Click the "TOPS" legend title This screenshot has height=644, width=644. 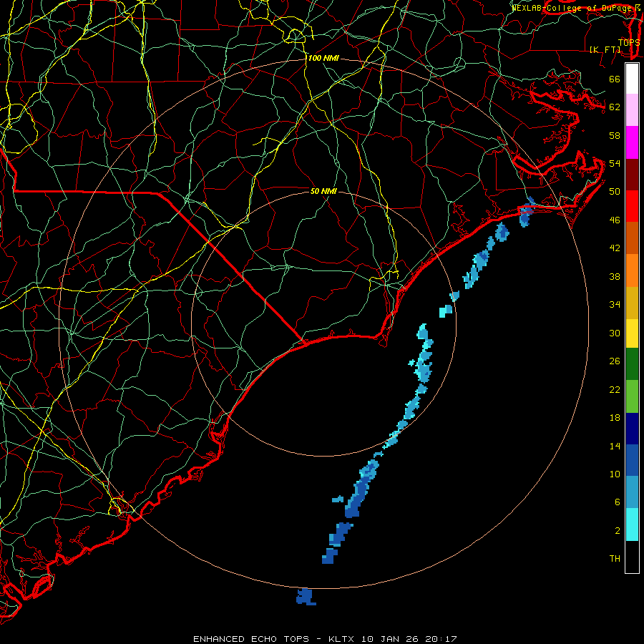pos(629,42)
